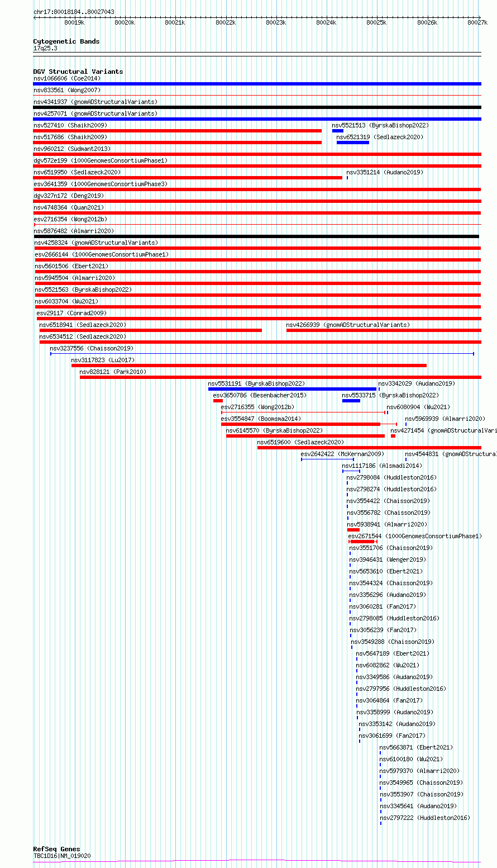Click the 17q25.3 cytogenetic band label
The height and width of the screenshot is (868, 497).
tap(45, 48)
